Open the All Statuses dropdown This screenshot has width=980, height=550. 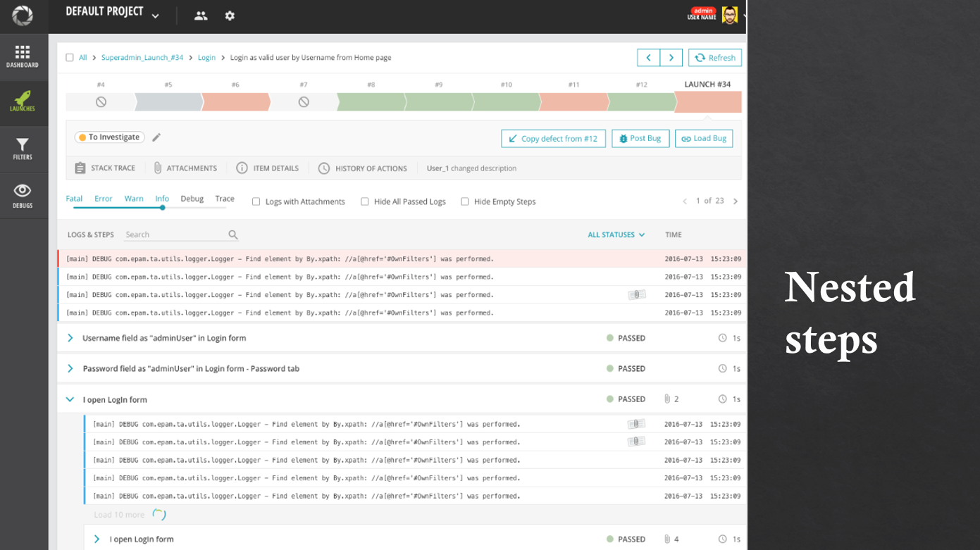615,235
